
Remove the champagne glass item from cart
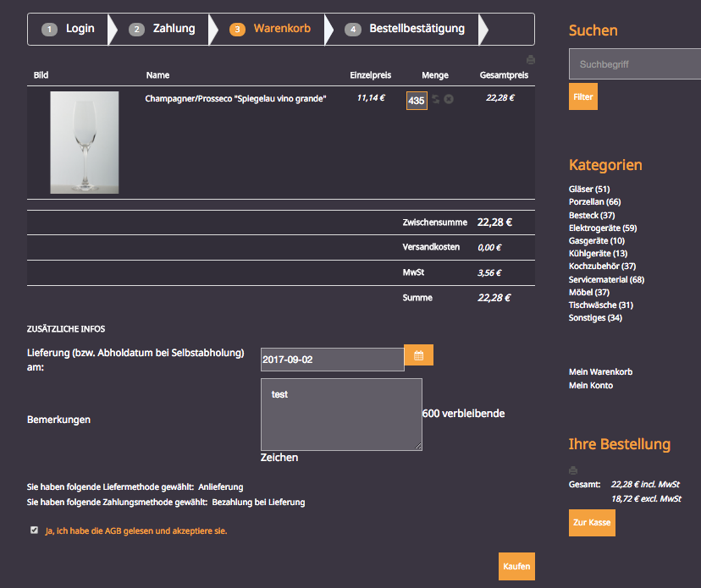click(449, 100)
